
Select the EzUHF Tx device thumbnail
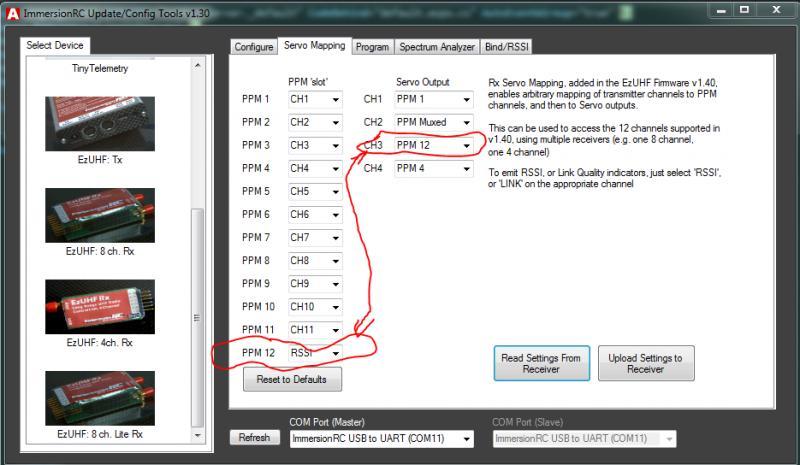(99, 123)
